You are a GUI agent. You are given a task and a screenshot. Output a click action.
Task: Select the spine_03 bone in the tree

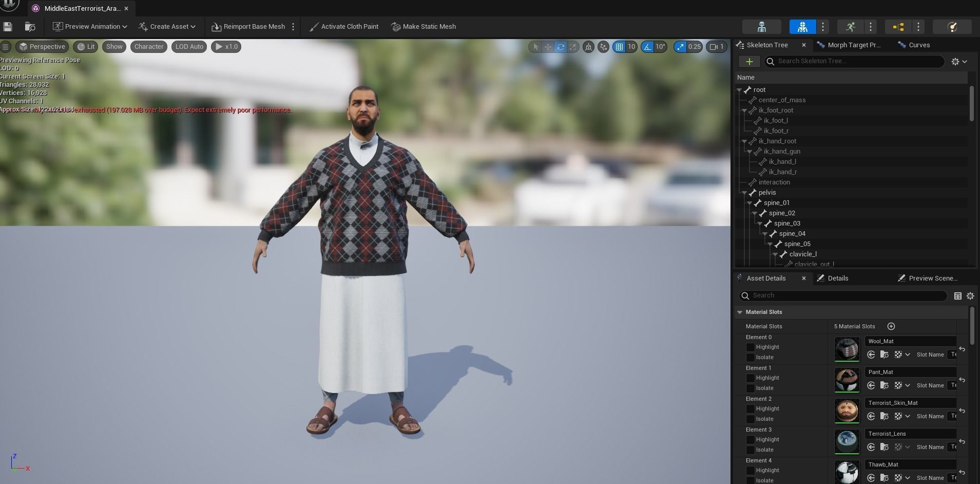(787, 224)
